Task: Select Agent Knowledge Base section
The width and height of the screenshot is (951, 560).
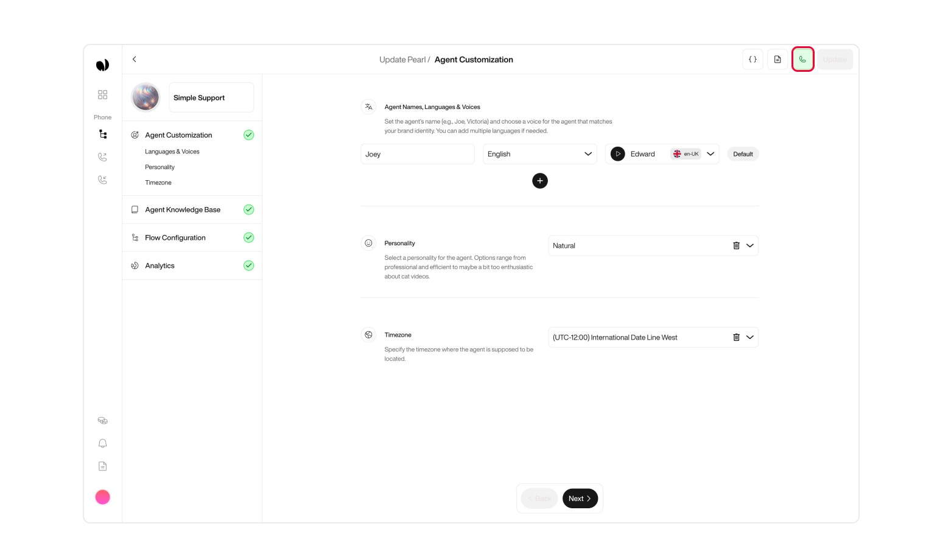Action: click(183, 209)
